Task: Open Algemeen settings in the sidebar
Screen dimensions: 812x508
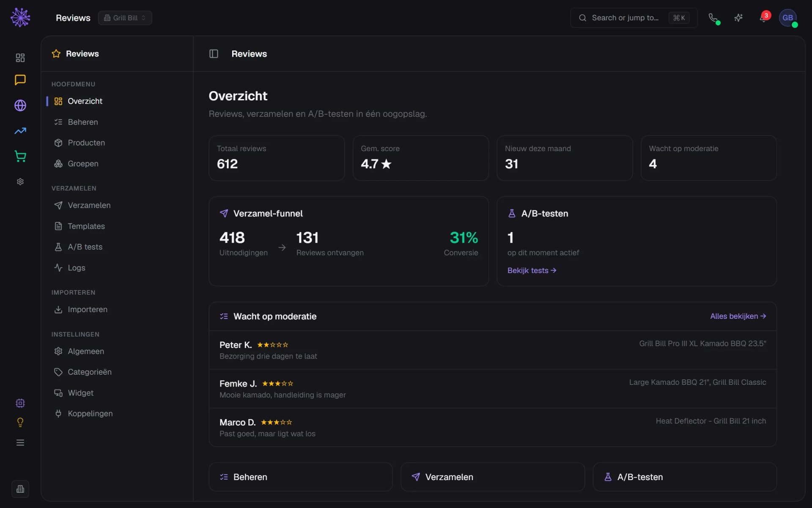Action: (117, 351)
